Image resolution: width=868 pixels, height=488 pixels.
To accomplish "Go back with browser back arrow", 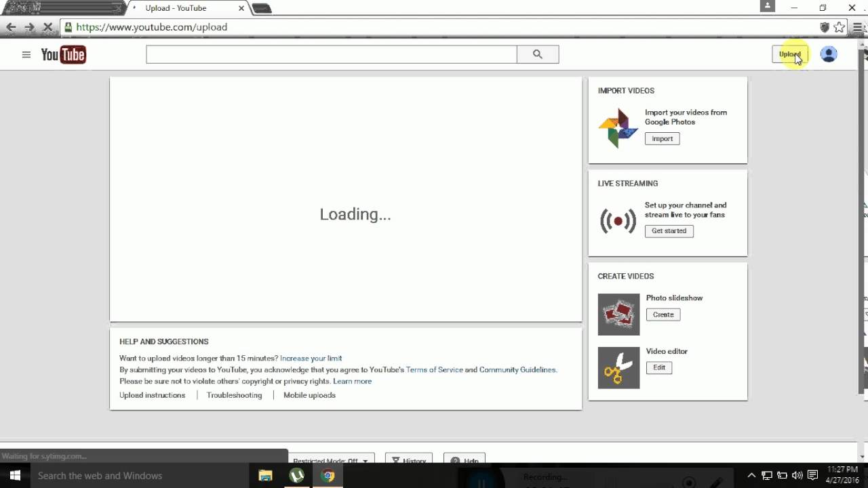I will [11, 27].
